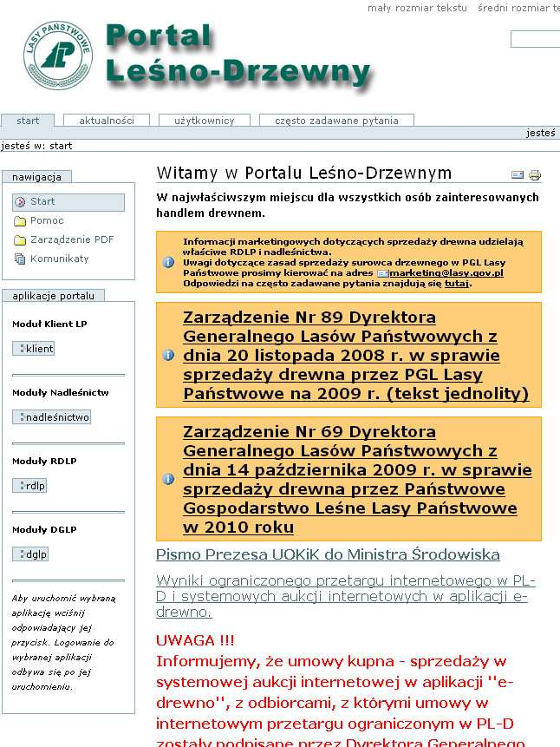
Task: Launch the rdlp module button
Action: point(29,486)
